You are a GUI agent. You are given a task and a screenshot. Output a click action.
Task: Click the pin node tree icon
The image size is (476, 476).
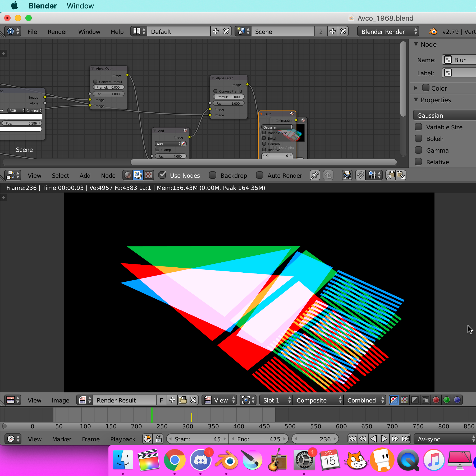click(315, 175)
